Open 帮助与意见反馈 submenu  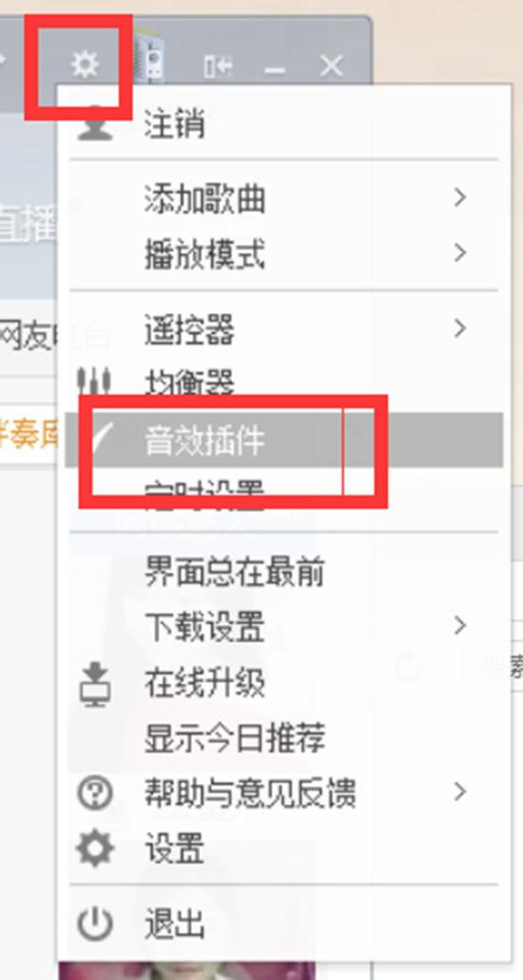click(x=284, y=793)
